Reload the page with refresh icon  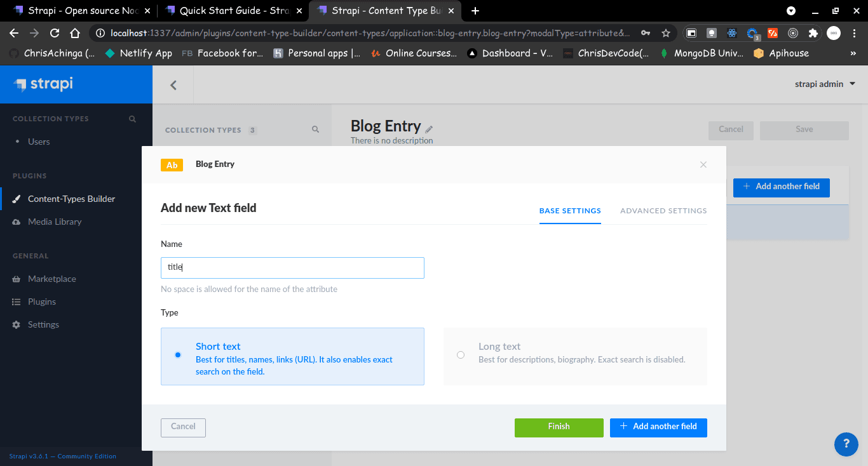coord(55,33)
